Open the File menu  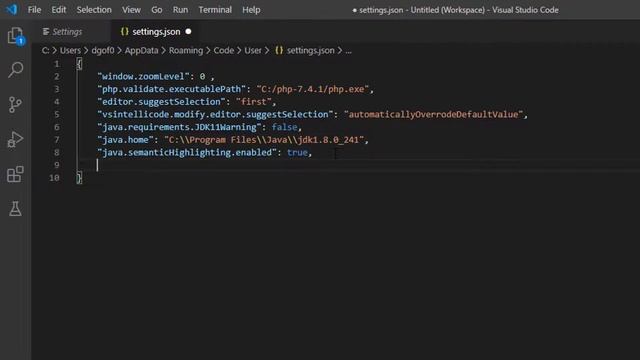point(34,10)
